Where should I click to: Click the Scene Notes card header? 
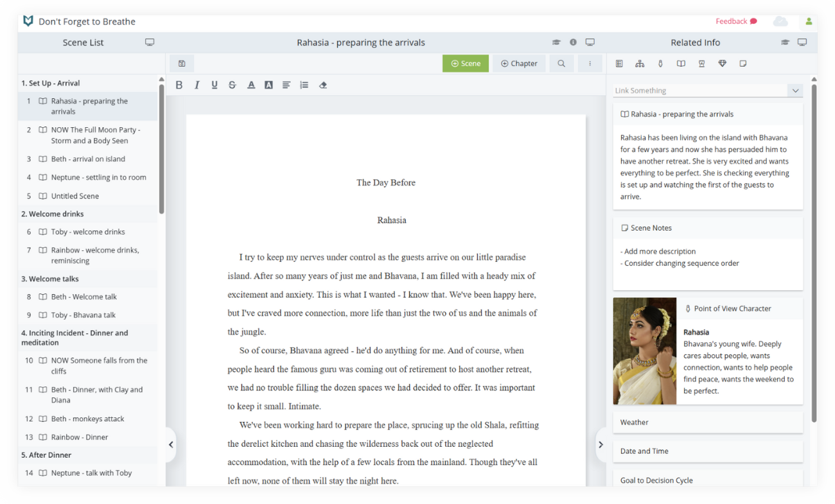[x=708, y=228]
